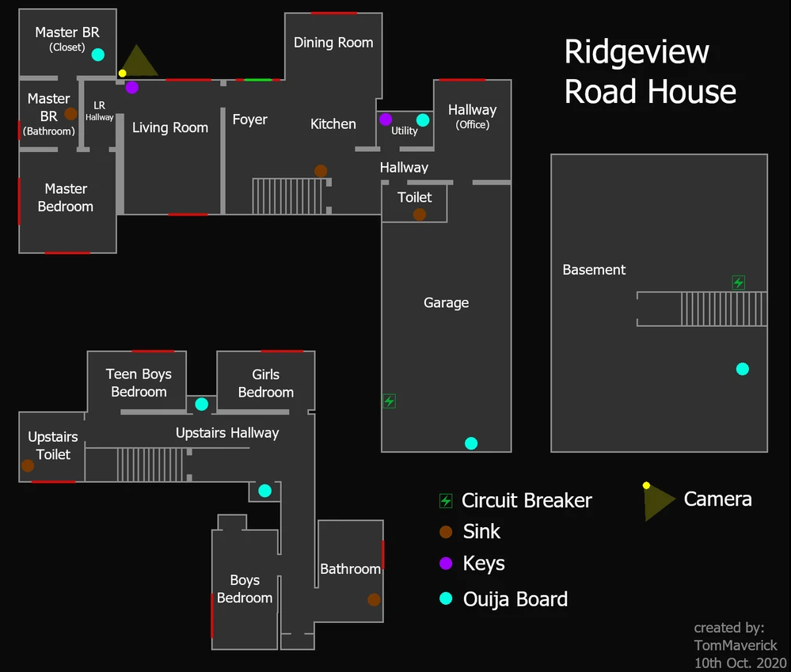Viewport: 791px width, 672px height.
Task: Click the green front door on the Foyer
Action: [258, 80]
